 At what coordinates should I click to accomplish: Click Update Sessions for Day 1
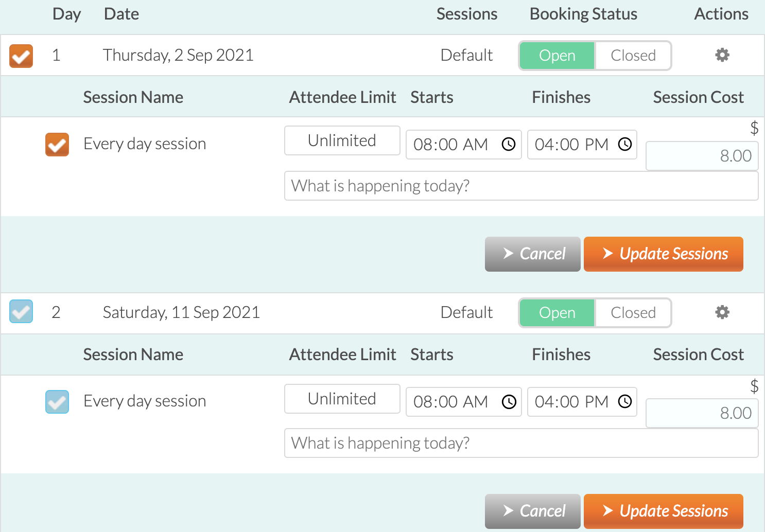pos(664,254)
